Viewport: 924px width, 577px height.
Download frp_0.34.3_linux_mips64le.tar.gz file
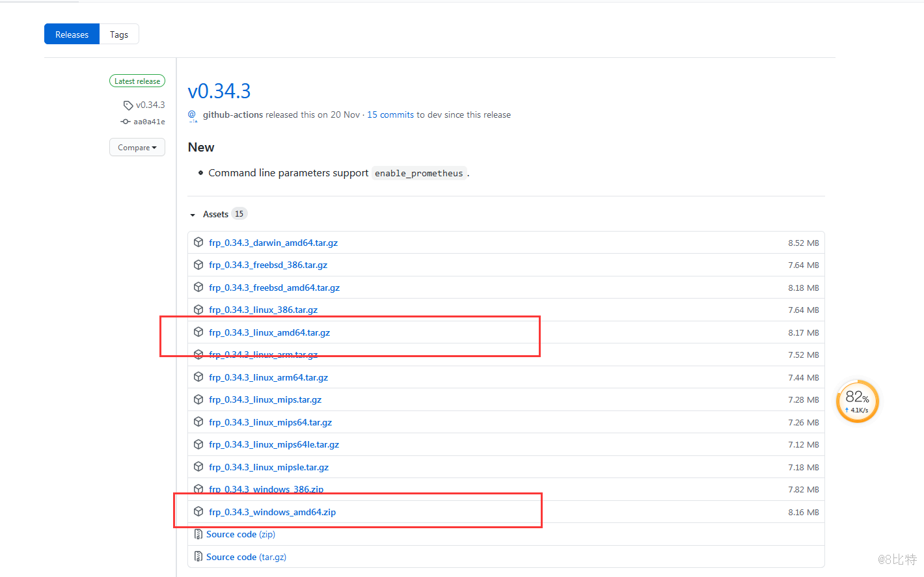(274, 445)
